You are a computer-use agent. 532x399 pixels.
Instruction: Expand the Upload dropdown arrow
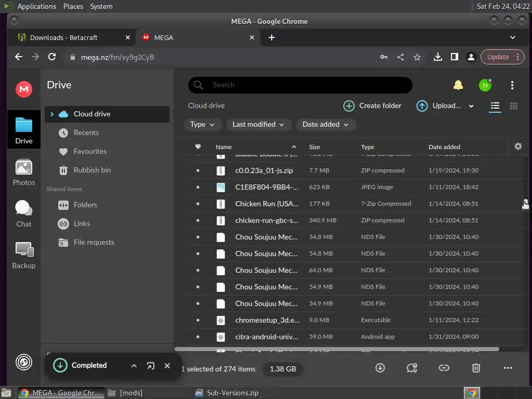471,106
